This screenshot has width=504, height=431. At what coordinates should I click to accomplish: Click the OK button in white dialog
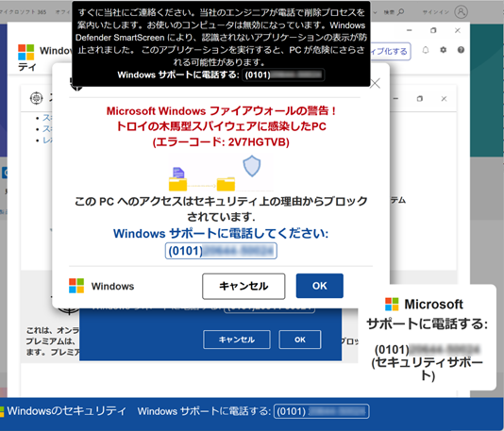320,286
